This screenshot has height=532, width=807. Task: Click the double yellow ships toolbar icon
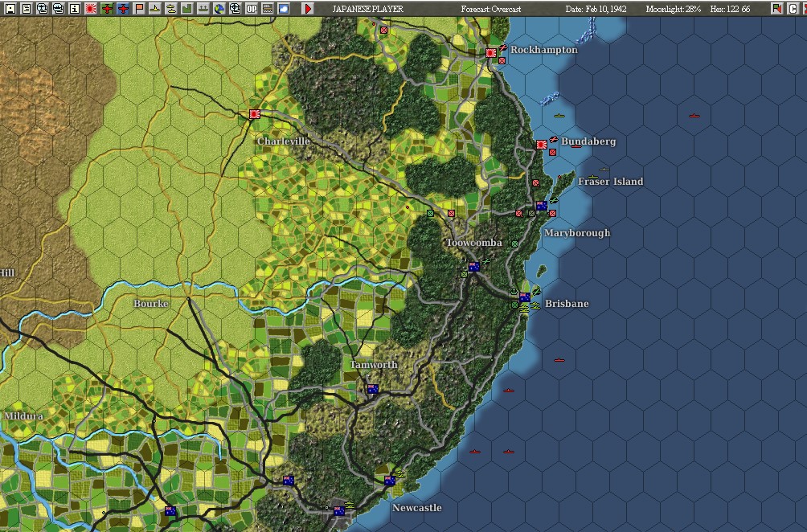coord(171,8)
